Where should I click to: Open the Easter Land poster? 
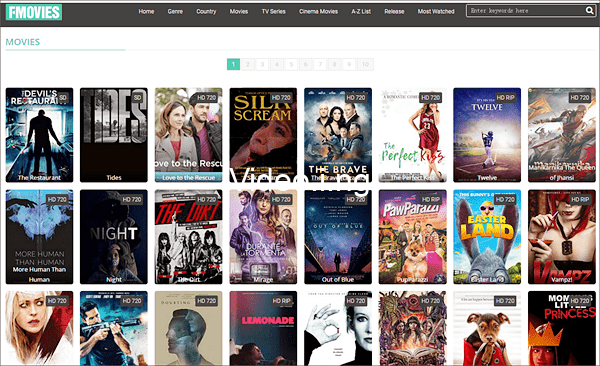[487, 237]
